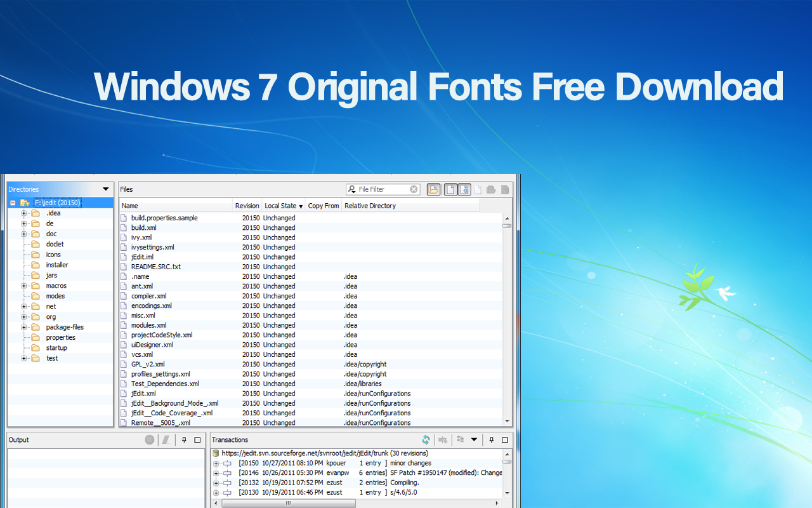
Task: Click the open folder icon in the Files toolbar
Action: click(x=433, y=189)
